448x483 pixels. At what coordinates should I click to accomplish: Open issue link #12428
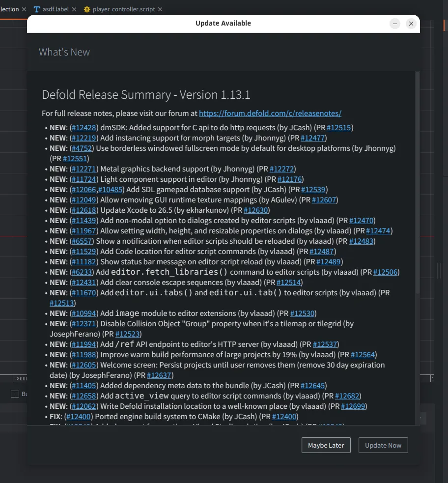pyautogui.click(x=84, y=128)
